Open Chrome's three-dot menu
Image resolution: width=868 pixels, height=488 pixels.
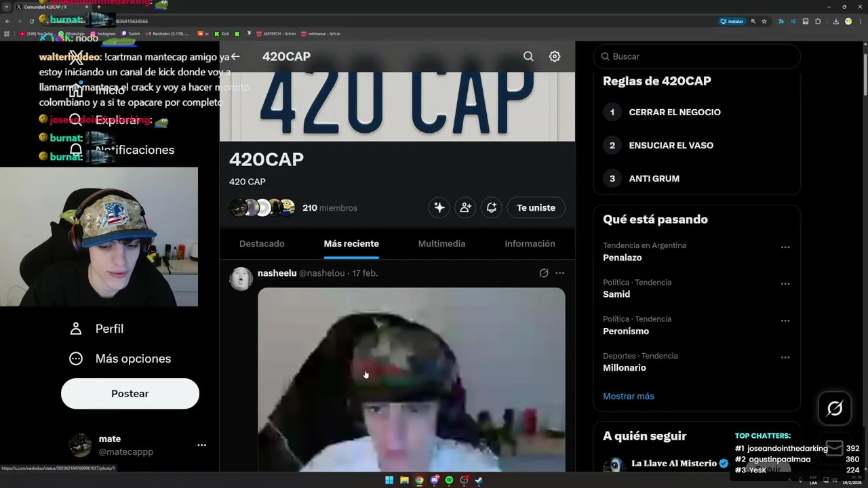click(x=860, y=22)
